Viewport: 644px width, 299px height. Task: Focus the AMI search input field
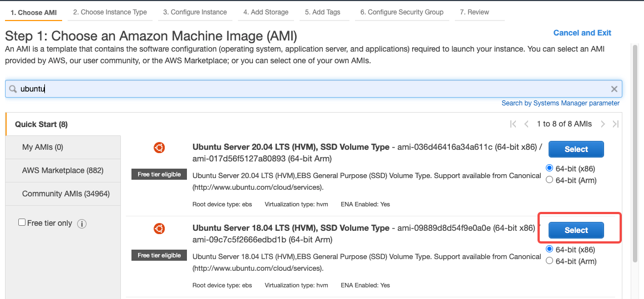click(313, 89)
